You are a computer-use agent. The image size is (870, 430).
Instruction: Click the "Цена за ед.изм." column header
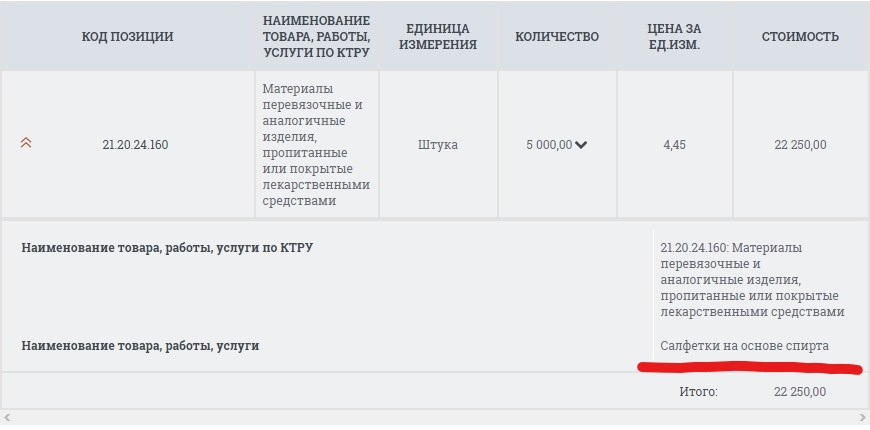pos(674,37)
